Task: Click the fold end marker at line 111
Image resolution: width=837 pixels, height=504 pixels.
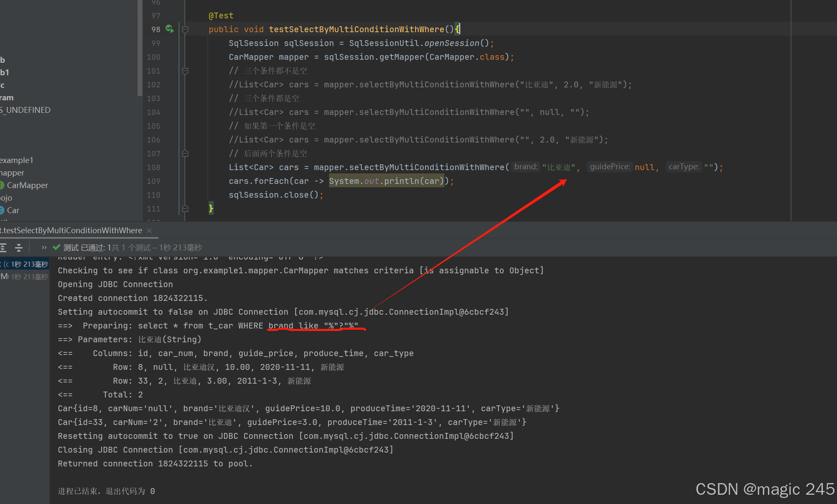Action: pos(185,209)
